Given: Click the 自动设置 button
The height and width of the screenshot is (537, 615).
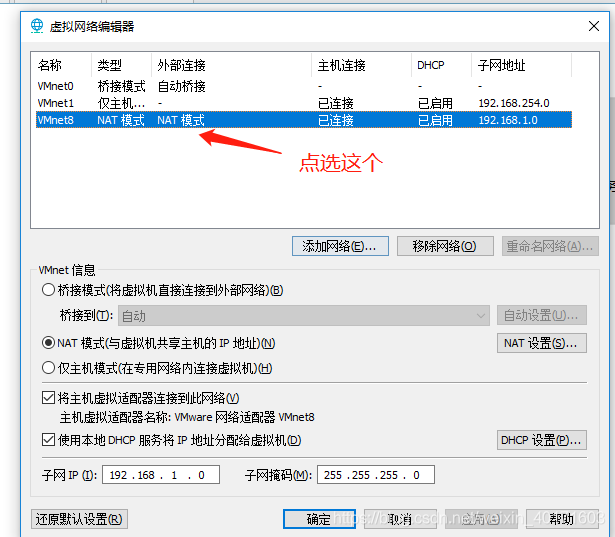Looking at the screenshot, I should 542,315.
